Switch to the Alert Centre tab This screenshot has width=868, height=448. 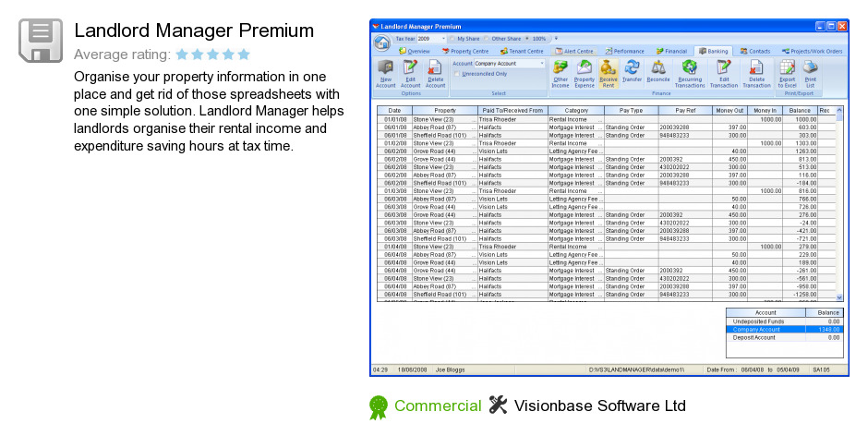tap(573, 51)
